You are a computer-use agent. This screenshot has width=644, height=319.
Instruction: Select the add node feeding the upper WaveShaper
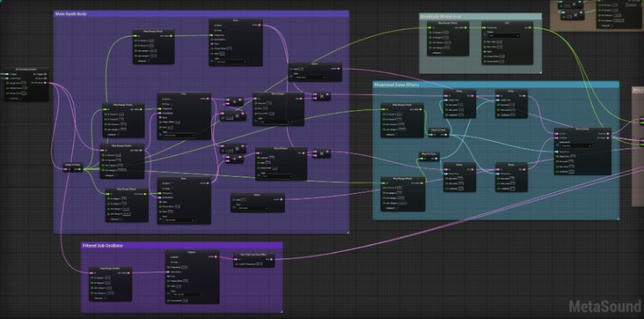click(x=234, y=102)
